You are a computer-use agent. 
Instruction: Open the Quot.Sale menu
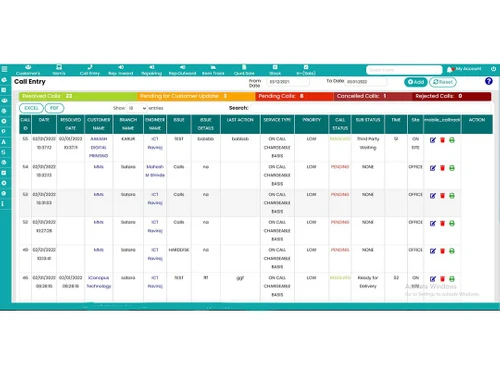point(244,70)
